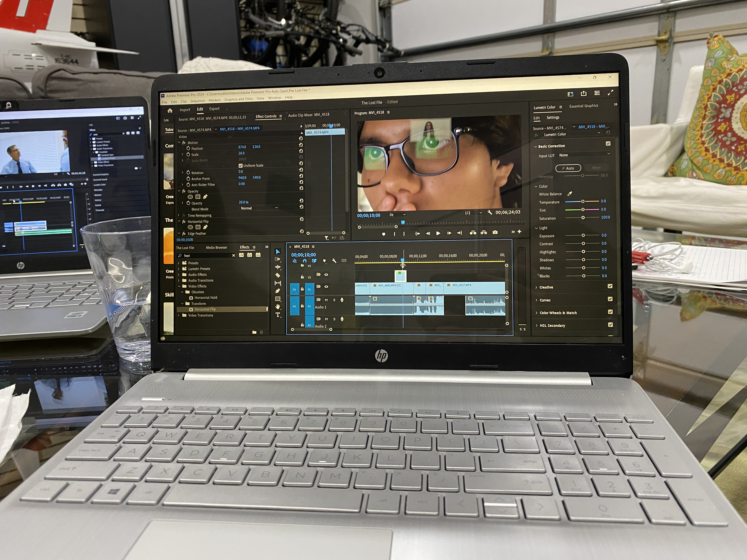
Task: Switch to the Import workspace tab
Action: pyautogui.click(x=185, y=110)
